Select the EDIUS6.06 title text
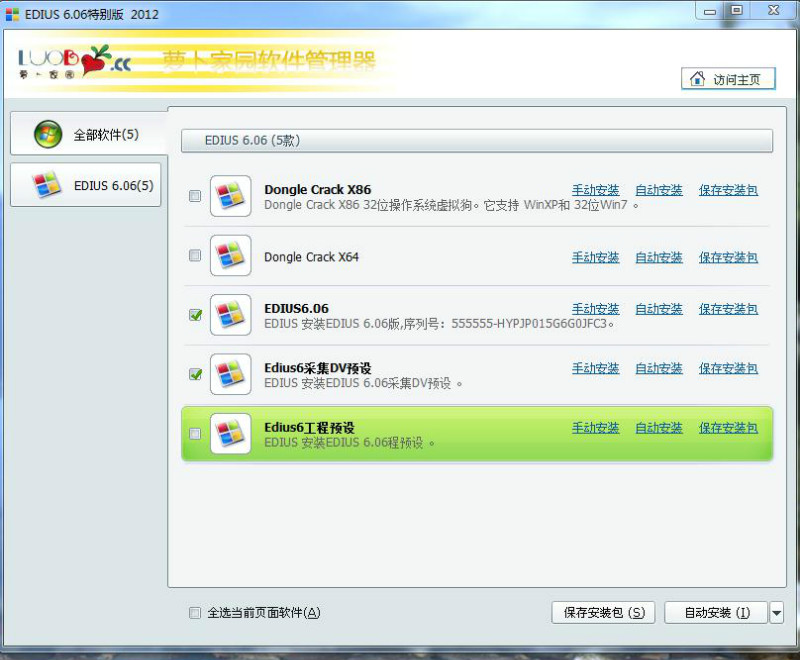800x660 pixels. click(x=296, y=309)
